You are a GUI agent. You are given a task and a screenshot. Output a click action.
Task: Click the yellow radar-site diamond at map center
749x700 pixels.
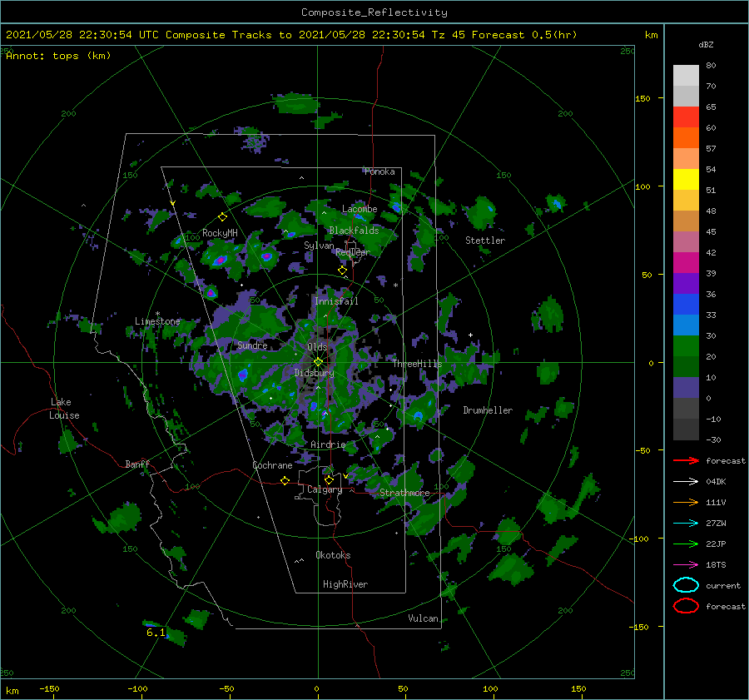point(318,362)
